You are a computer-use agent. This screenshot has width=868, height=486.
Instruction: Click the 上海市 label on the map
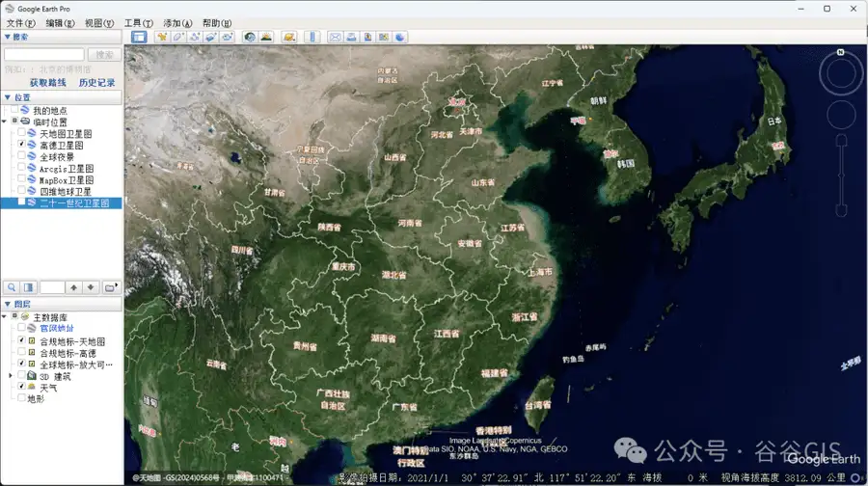[539, 272]
